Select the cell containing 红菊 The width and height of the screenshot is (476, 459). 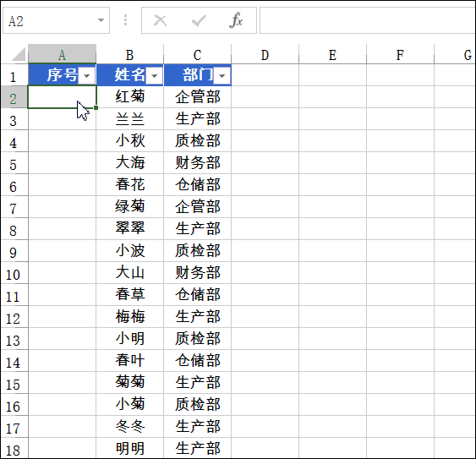pos(130,97)
